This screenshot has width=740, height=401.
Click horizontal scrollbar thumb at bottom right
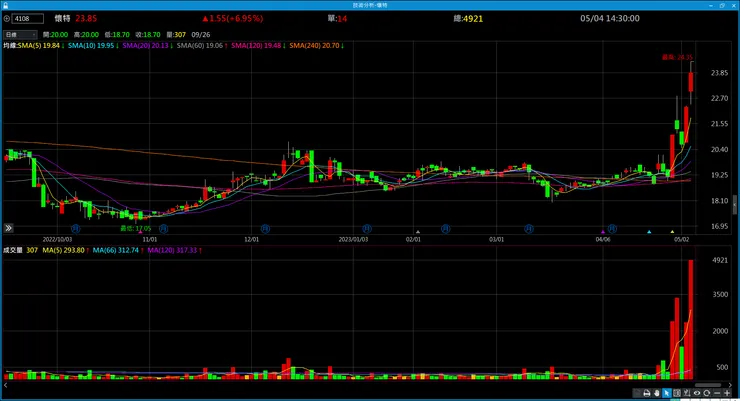pos(708,385)
